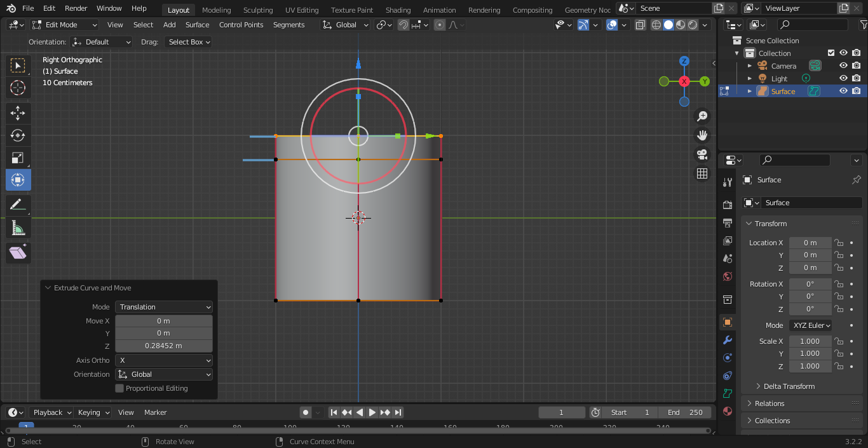Open the Render menu
The image size is (868, 448).
coord(76,8)
